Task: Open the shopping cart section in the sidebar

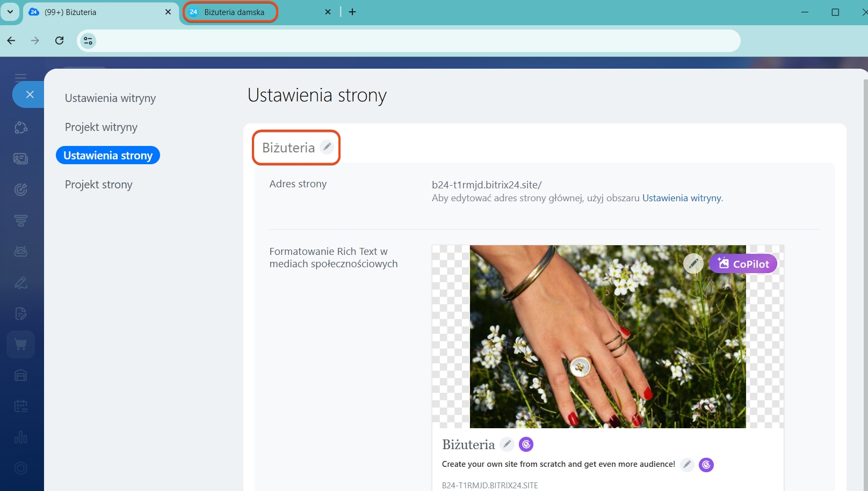Action: 21,345
